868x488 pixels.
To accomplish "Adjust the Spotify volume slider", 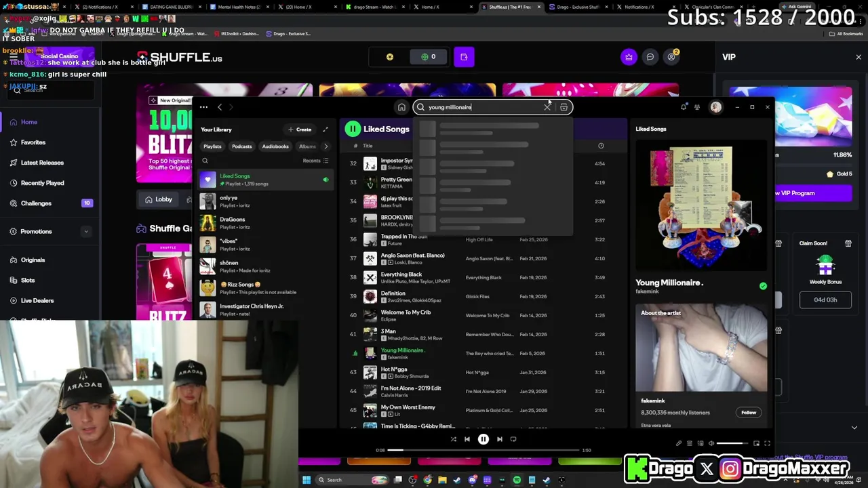I will (x=732, y=443).
